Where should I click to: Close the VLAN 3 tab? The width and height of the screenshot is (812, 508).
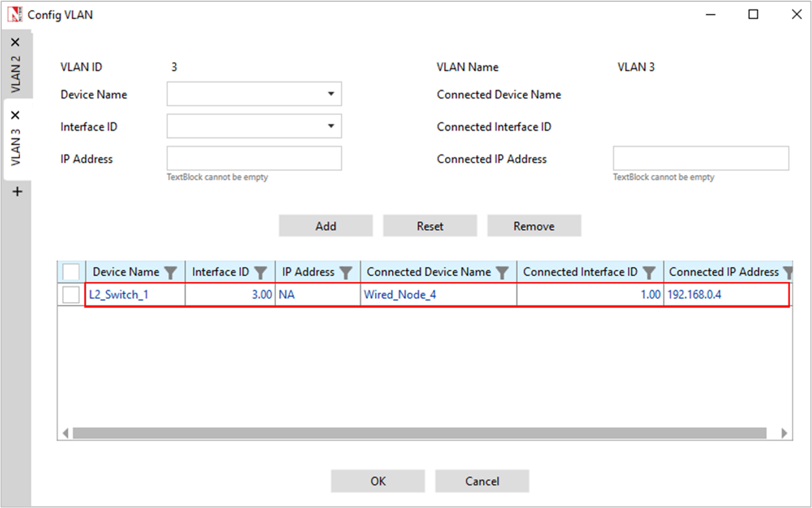(16, 115)
